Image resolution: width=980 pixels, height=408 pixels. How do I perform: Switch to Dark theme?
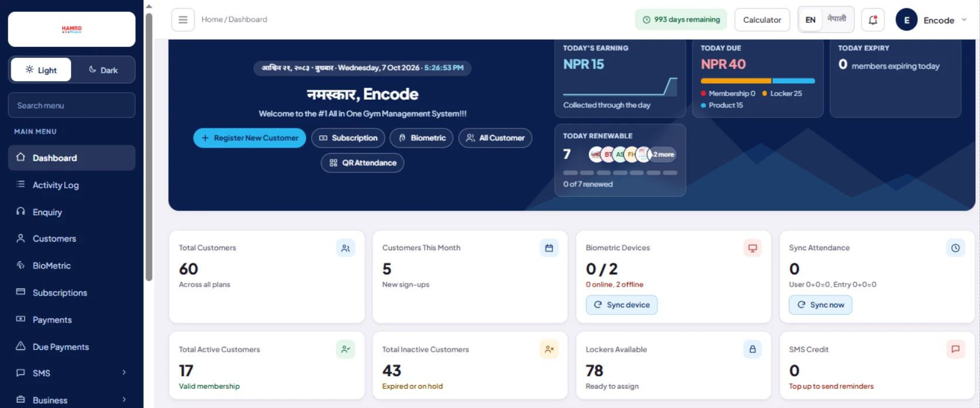point(103,70)
